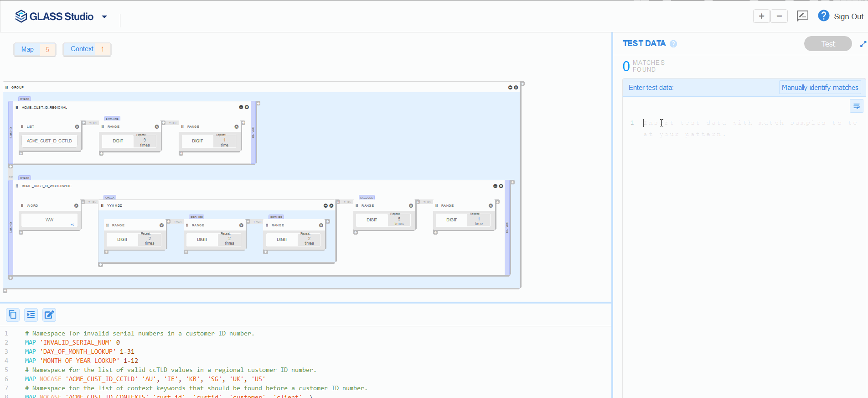The width and height of the screenshot is (868, 398).
Task: Click THEN connector after the YYMMDD block
Action: click(347, 202)
